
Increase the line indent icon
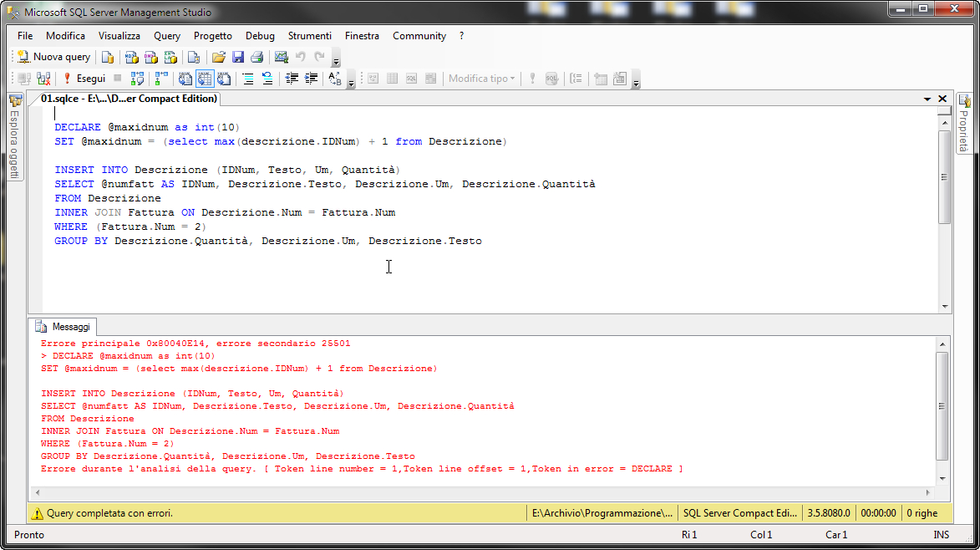[311, 79]
